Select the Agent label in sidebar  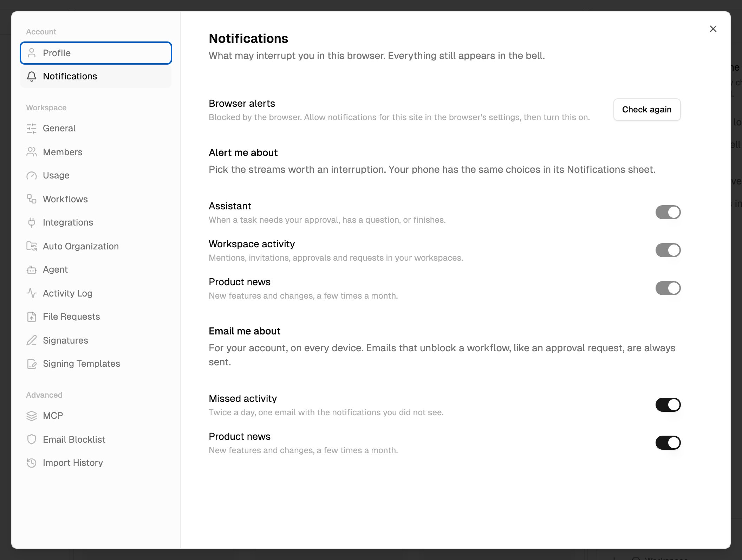tap(55, 269)
